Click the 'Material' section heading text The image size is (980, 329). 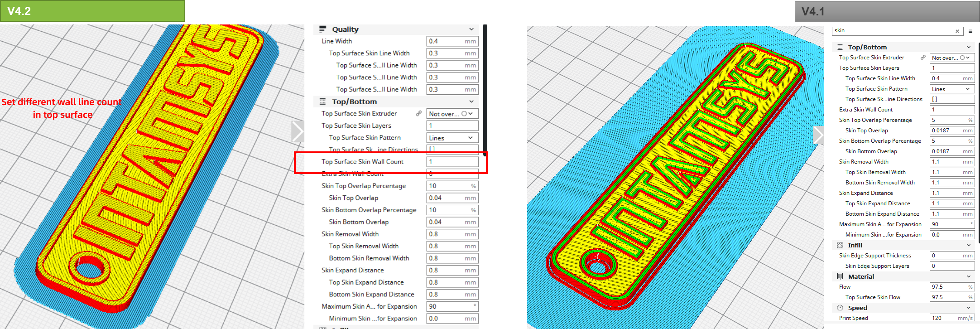pyautogui.click(x=861, y=276)
